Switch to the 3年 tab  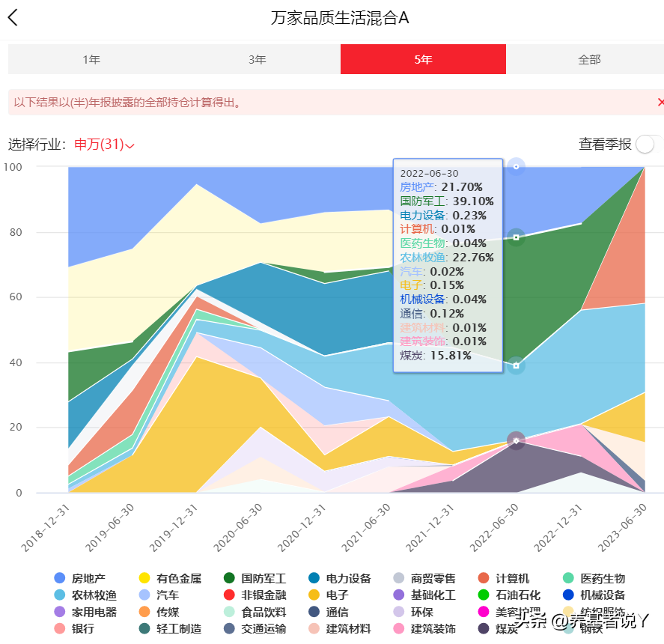(x=258, y=59)
